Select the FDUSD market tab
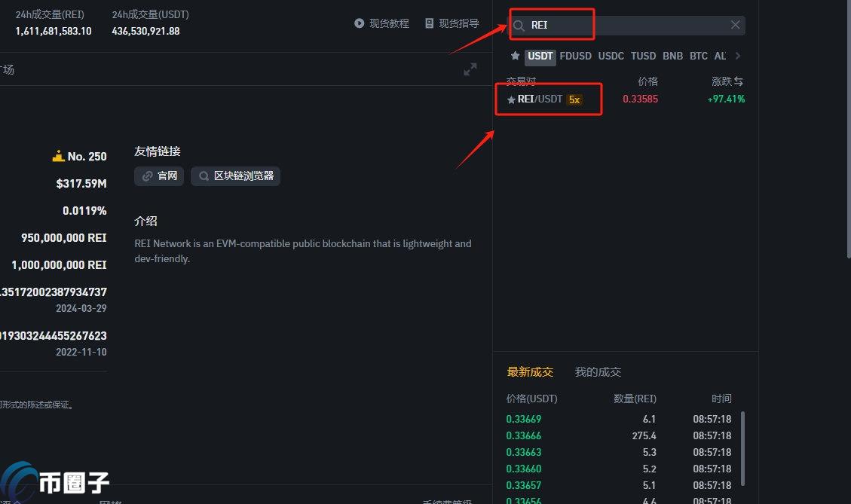This screenshot has width=851, height=504. click(x=575, y=56)
